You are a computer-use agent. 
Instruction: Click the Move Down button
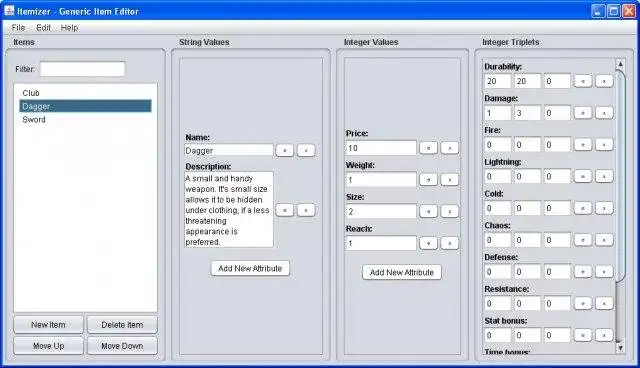tap(122, 346)
